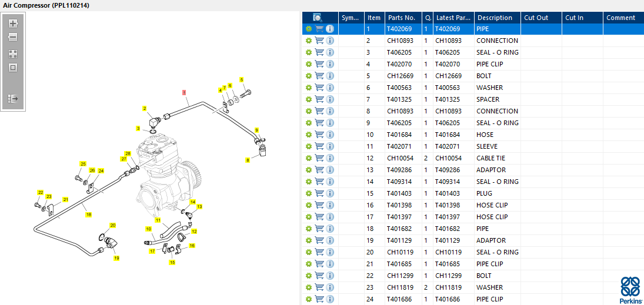Click green gear icon for item 10 HOSE
The image size is (644, 305).
(308, 135)
